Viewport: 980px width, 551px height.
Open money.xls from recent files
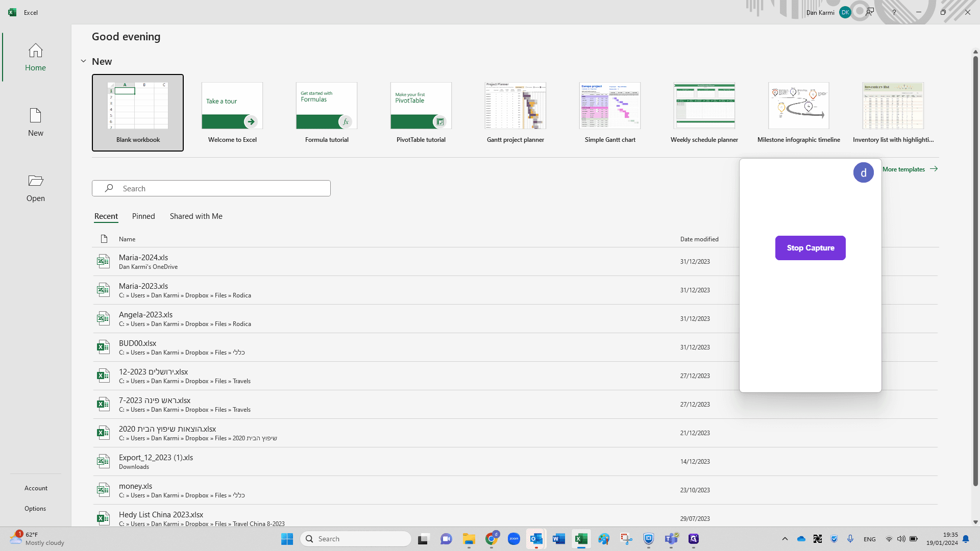pyautogui.click(x=516, y=490)
